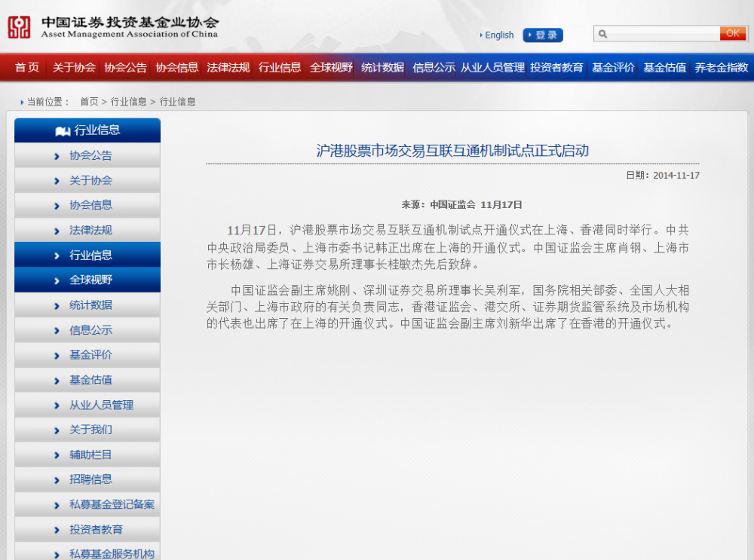The height and width of the screenshot is (560, 754).
Task: Select 法律法规 label in left sidebar
Action: (x=90, y=230)
